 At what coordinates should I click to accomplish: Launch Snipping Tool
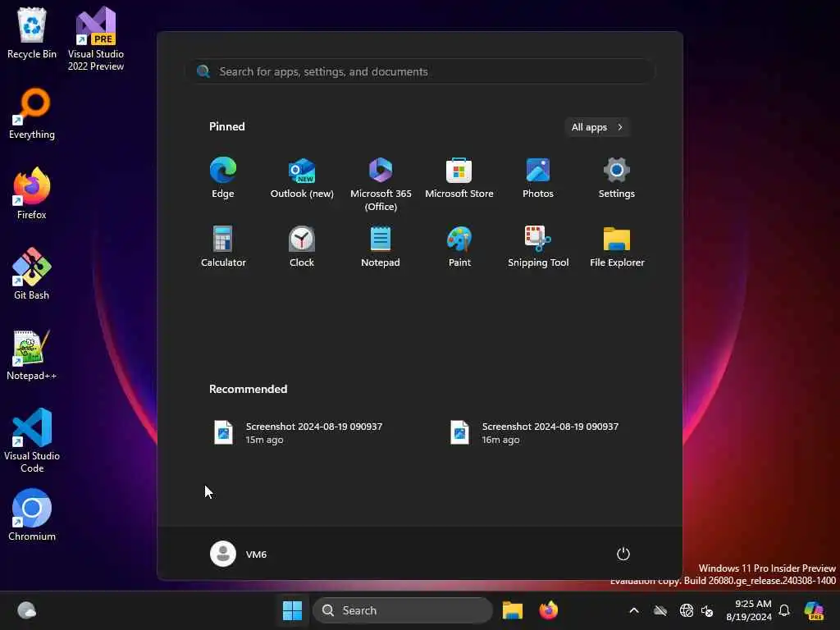pyautogui.click(x=538, y=246)
